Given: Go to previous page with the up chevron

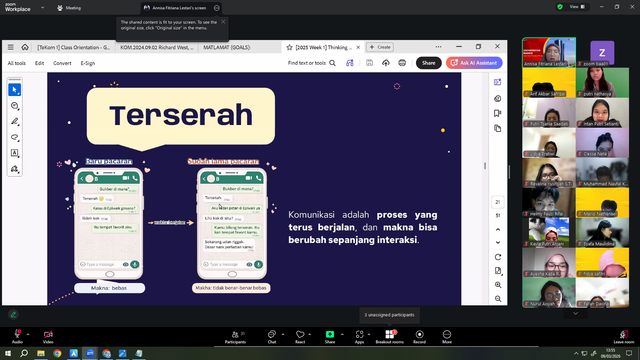Looking at the screenshot, I should click(498, 230).
